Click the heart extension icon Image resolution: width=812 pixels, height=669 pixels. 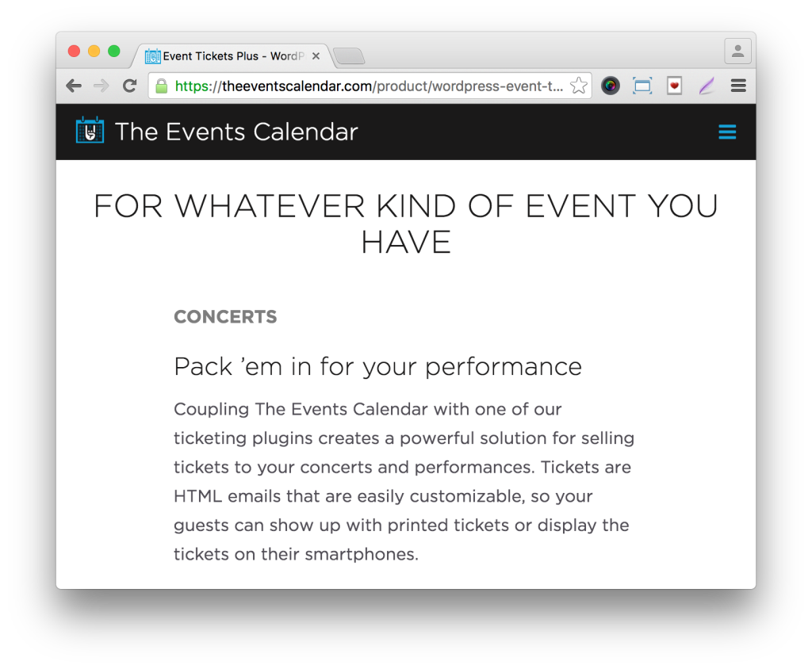(x=674, y=85)
